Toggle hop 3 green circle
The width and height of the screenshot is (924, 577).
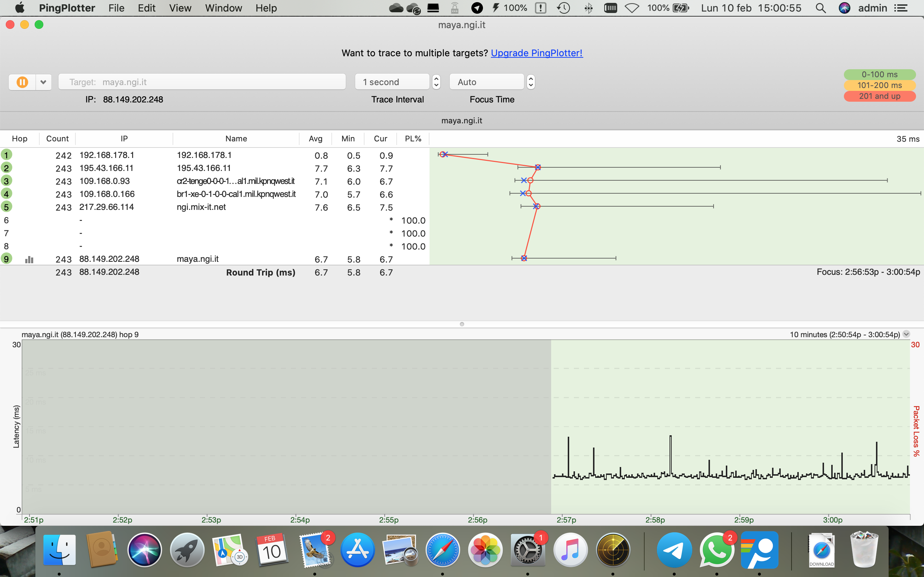coord(6,181)
